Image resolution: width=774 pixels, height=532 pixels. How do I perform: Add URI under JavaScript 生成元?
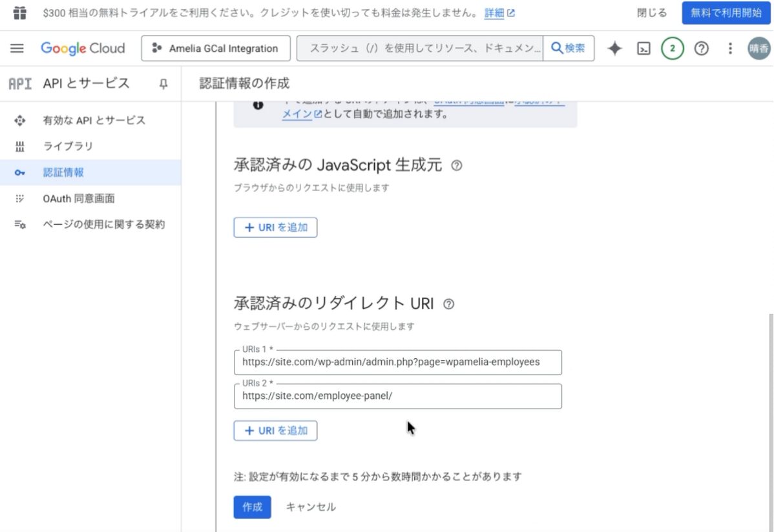[275, 227]
